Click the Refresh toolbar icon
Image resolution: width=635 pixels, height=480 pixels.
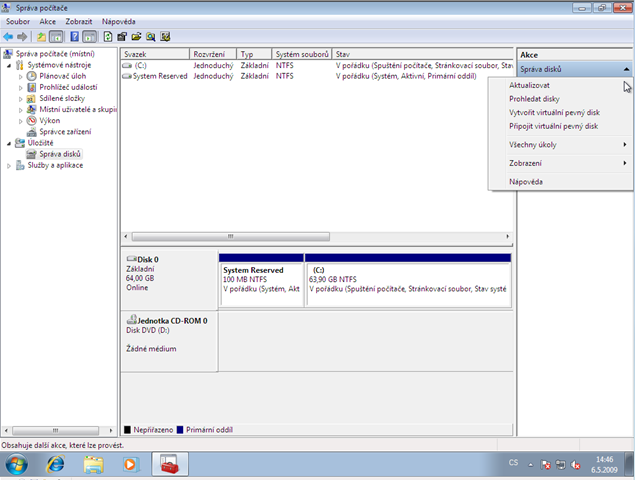coord(108,37)
